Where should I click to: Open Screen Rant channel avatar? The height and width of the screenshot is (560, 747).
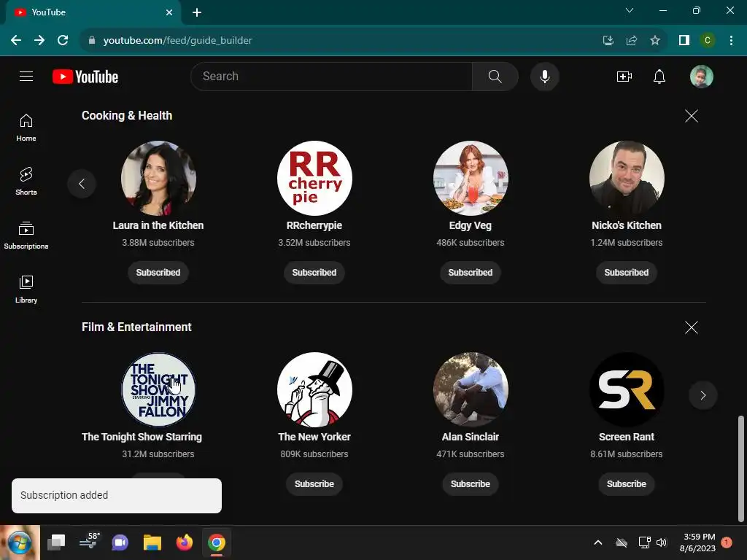pyautogui.click(x=627, y=389)
